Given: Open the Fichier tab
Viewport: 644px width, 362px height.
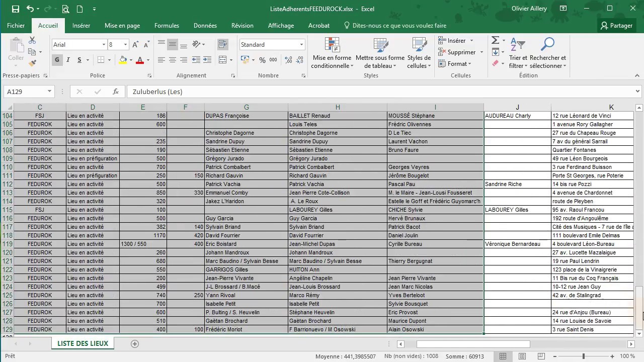Looking at the screenshot, I should 16,26.
